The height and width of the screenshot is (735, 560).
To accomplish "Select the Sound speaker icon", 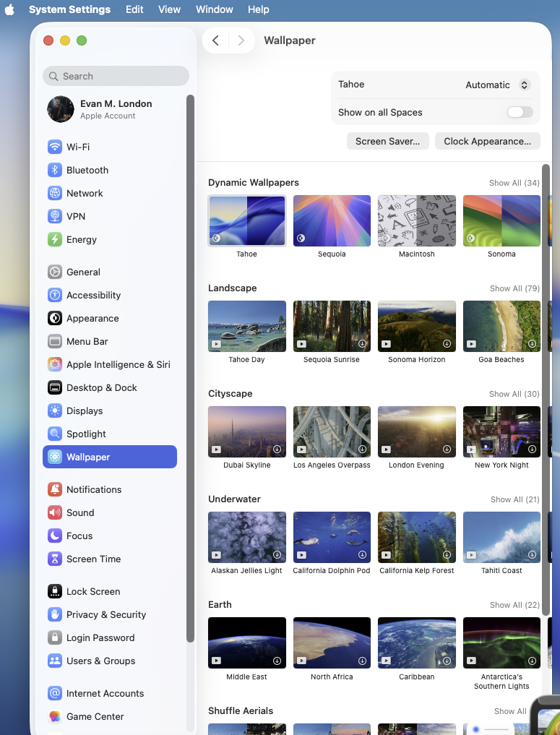I will (55, 512).
